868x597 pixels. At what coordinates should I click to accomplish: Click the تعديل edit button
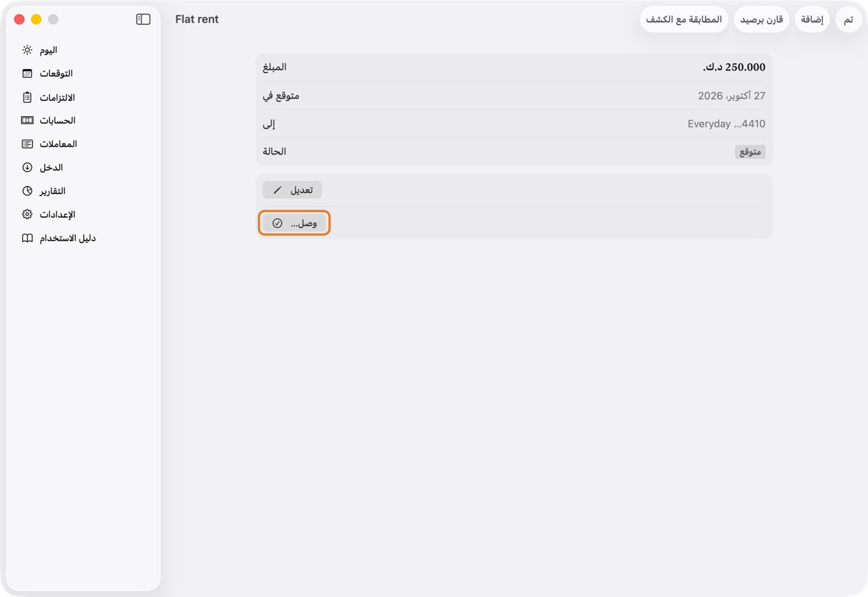292,190
